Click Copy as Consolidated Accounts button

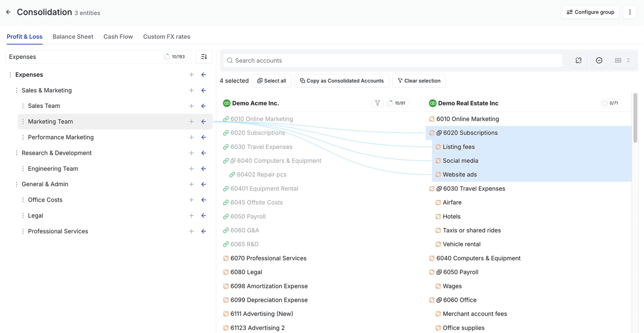341,81
